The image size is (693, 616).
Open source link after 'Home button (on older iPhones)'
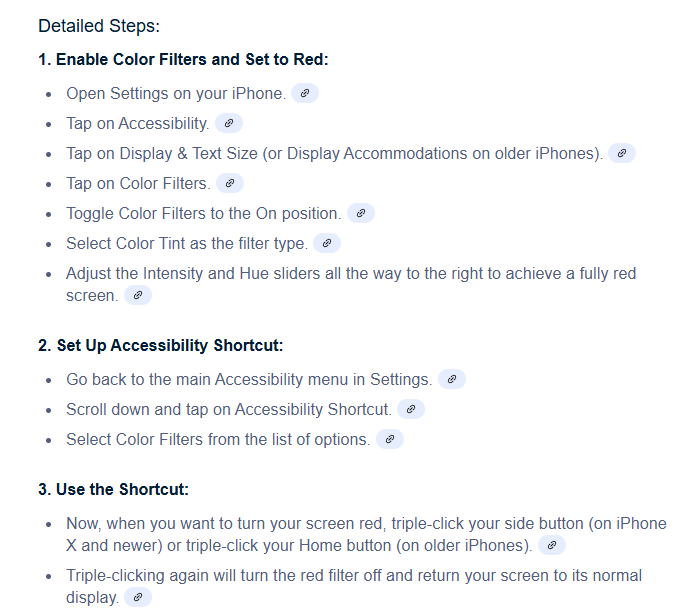pos(552,545)
